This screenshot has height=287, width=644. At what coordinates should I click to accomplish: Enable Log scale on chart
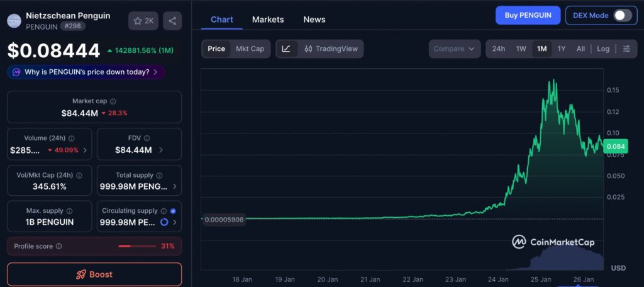pyautogui.click(x=603, y=49)
